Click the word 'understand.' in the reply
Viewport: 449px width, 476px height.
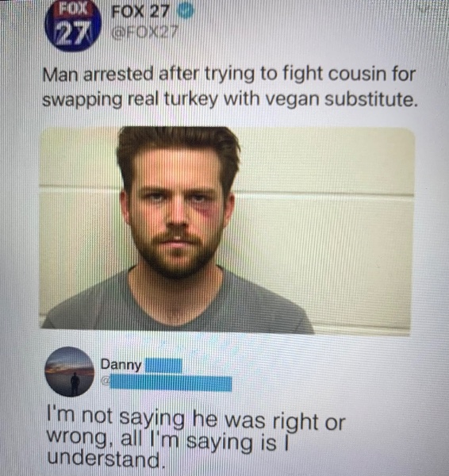pos(106,459)
